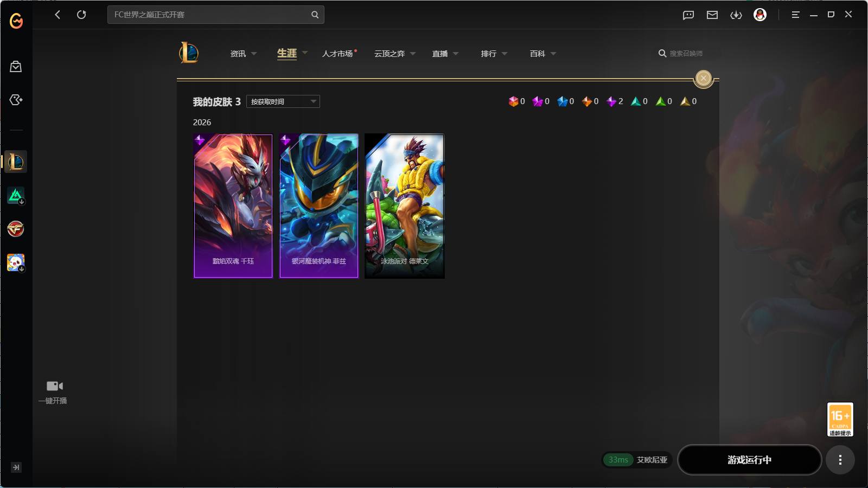Filter by the purple gem with count 2
This screenshot has width=868, height=488.
pos(611,101)
